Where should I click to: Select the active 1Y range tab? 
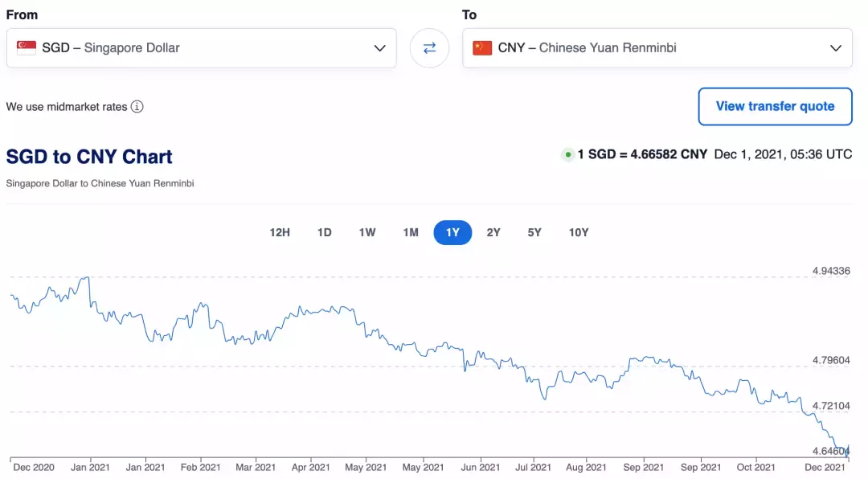(452, 233)
